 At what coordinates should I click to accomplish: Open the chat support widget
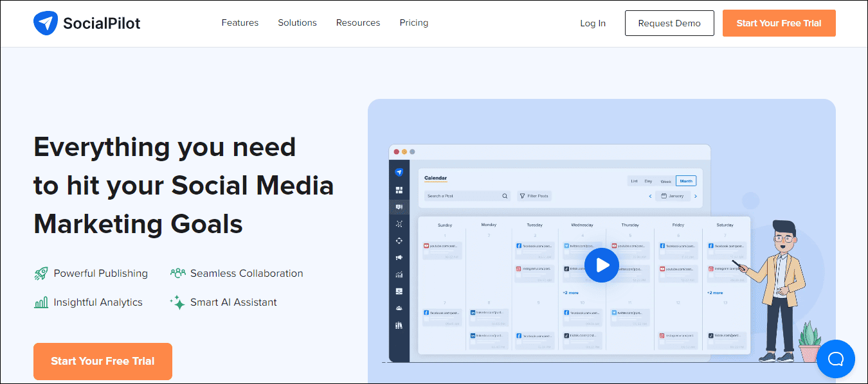click(836, 358)
